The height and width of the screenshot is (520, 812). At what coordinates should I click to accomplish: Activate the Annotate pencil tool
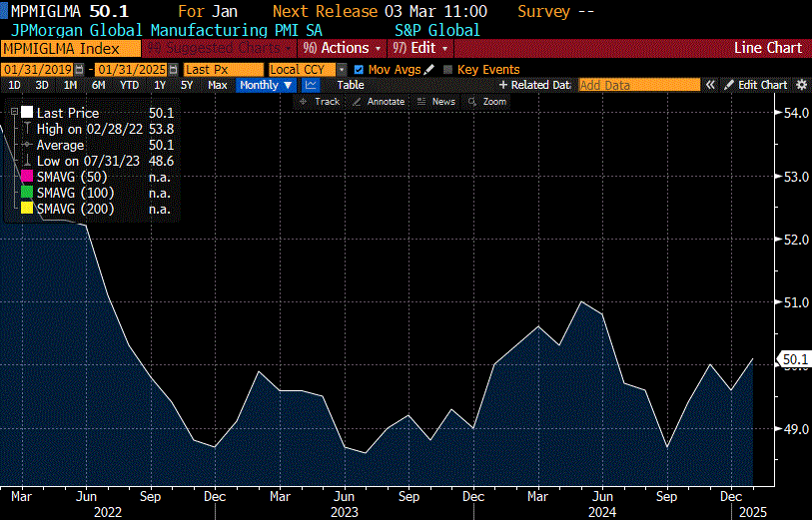coord(379,102)
